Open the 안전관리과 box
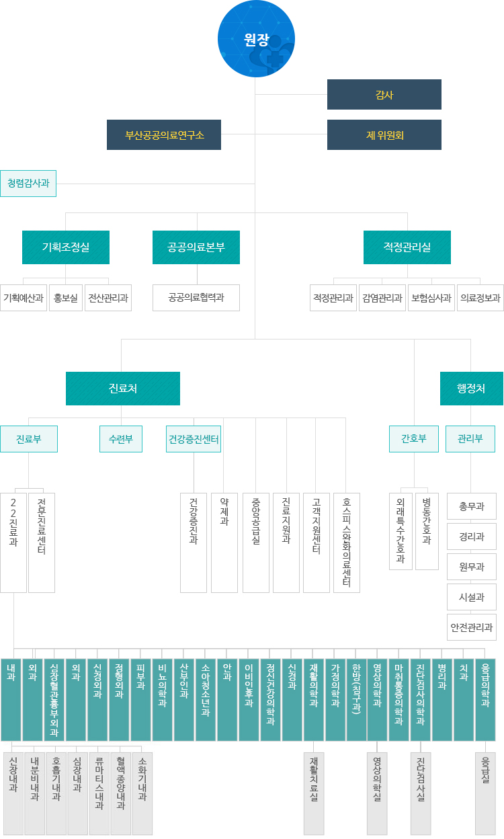Image resolution: width=504 pixels, height=839 pixels. (471, 627)
